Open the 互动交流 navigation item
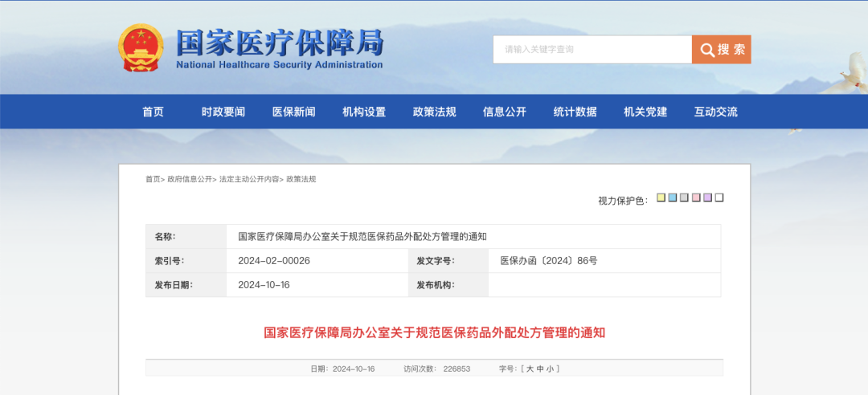 coord(716,112)
